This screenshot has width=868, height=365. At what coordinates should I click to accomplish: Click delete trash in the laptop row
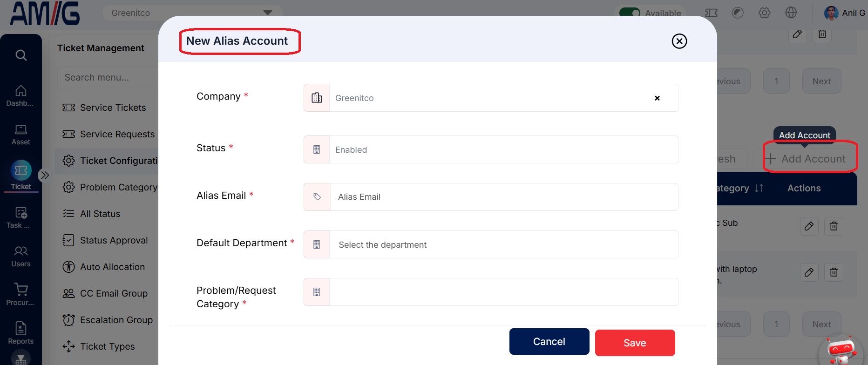tap(834, 272)
